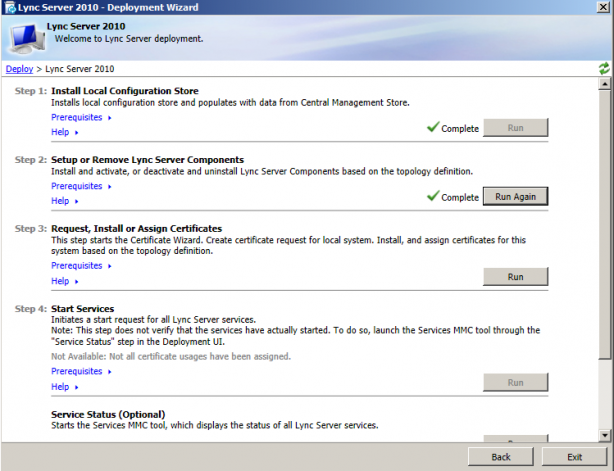Click the Step 2 green Complete checkmark
614x471 pixels.
tap(433, 196)
